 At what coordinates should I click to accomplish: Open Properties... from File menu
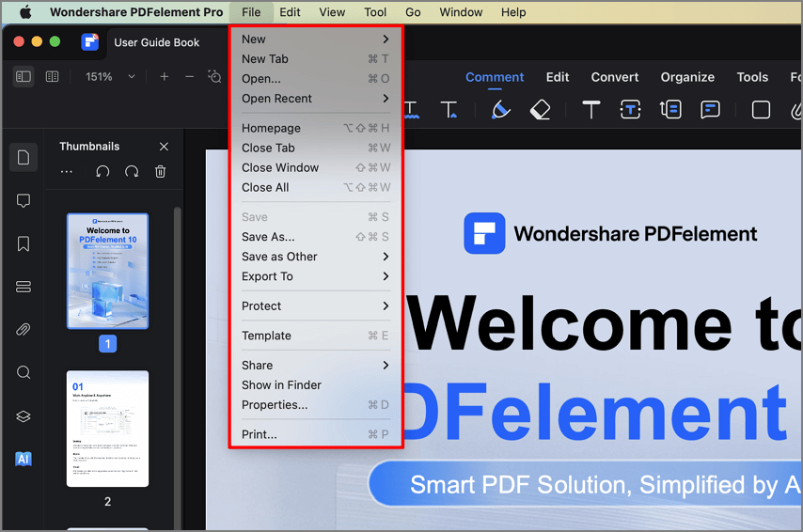click(x=316, y=405)
